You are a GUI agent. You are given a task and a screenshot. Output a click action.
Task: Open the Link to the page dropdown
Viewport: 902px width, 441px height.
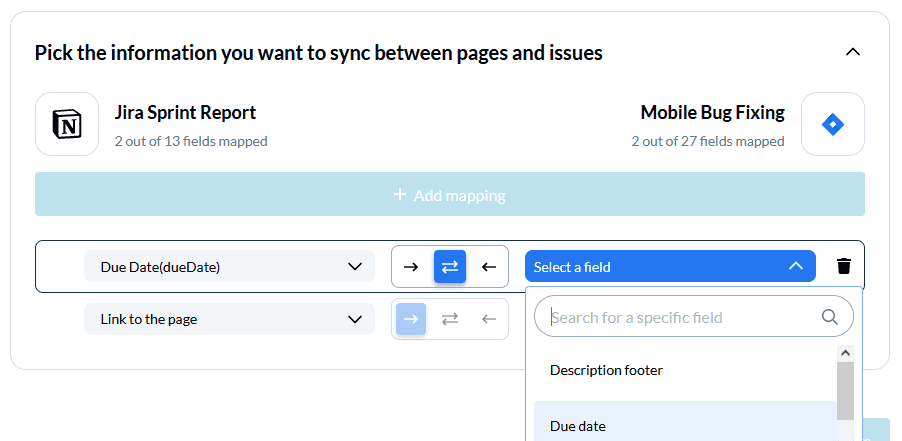point(229,319)
